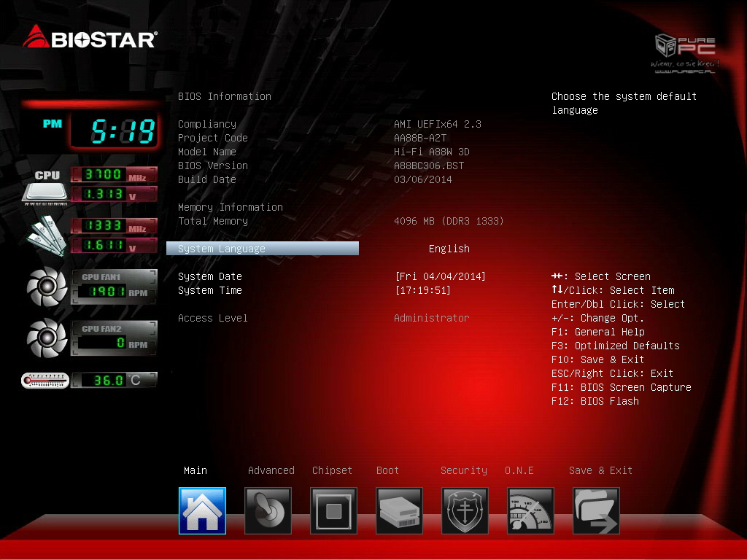
Task: Click the 36.0 °C temperature readout
Action: click(114, 380)
